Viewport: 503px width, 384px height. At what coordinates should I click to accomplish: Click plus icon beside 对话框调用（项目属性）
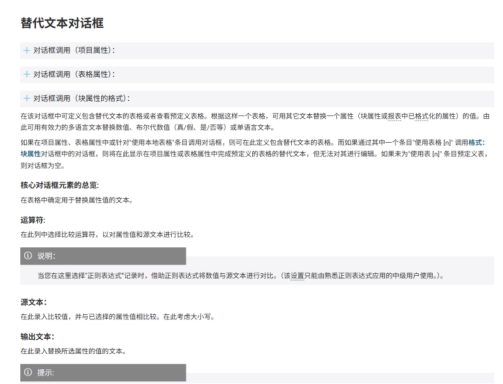tap(27, 50)
